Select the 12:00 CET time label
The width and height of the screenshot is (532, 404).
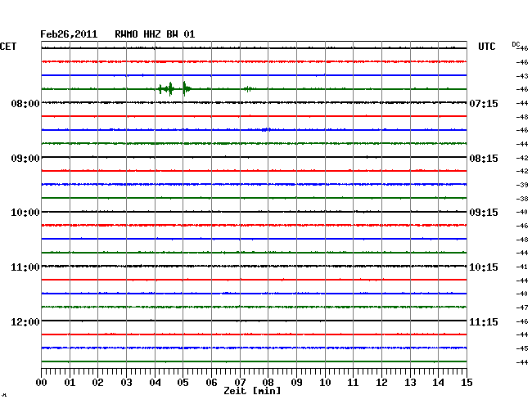(x=25, y=321)
